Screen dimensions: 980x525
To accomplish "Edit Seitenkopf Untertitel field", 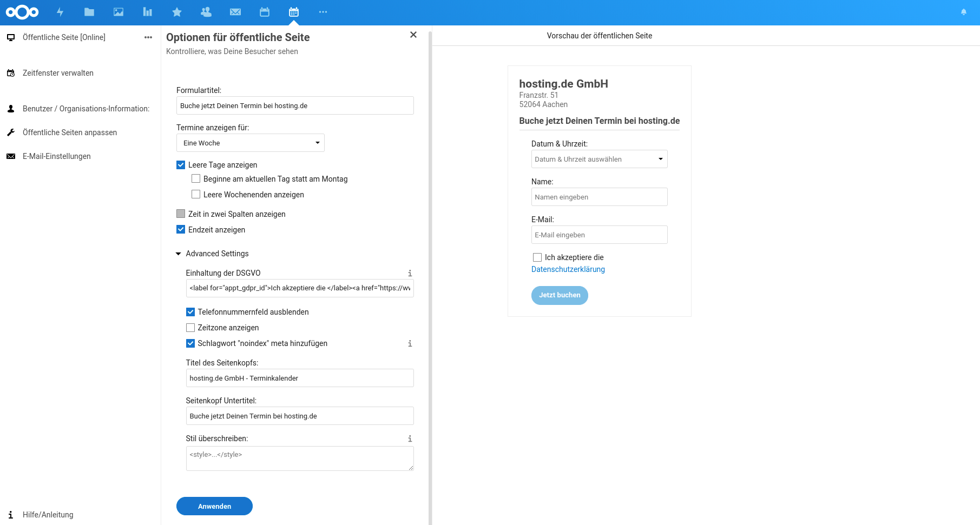I will point(300,416).
